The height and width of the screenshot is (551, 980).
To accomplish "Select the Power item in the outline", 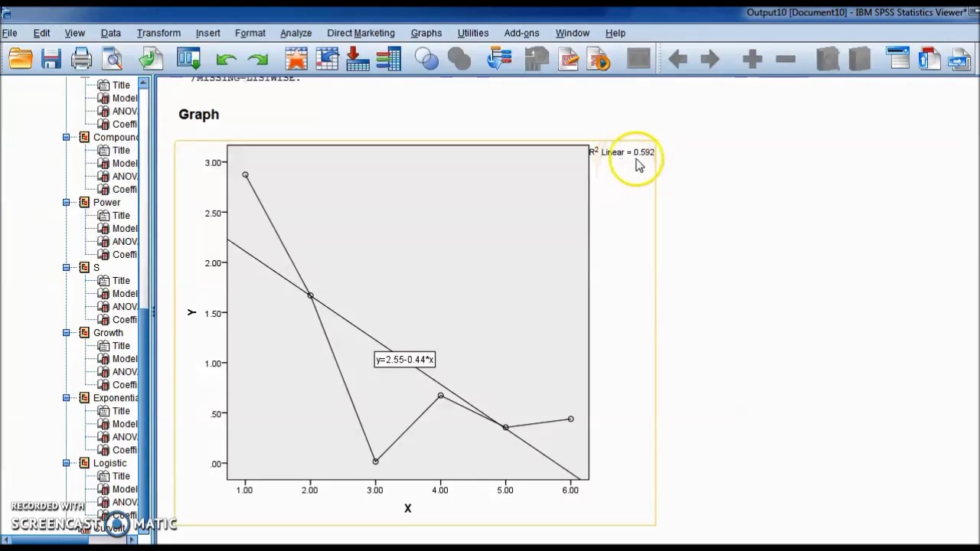I will [x=106, y=203].
